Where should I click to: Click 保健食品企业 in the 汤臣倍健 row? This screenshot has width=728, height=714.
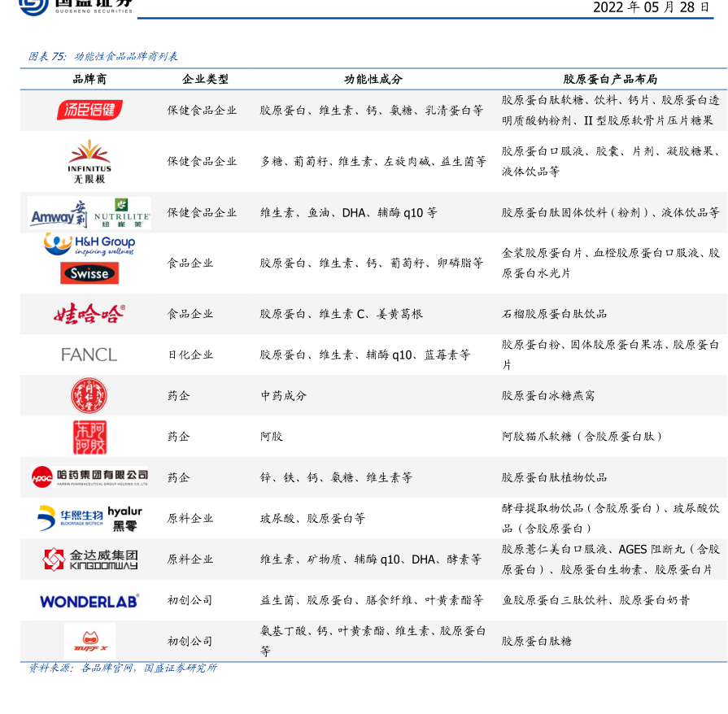[202, 111]
